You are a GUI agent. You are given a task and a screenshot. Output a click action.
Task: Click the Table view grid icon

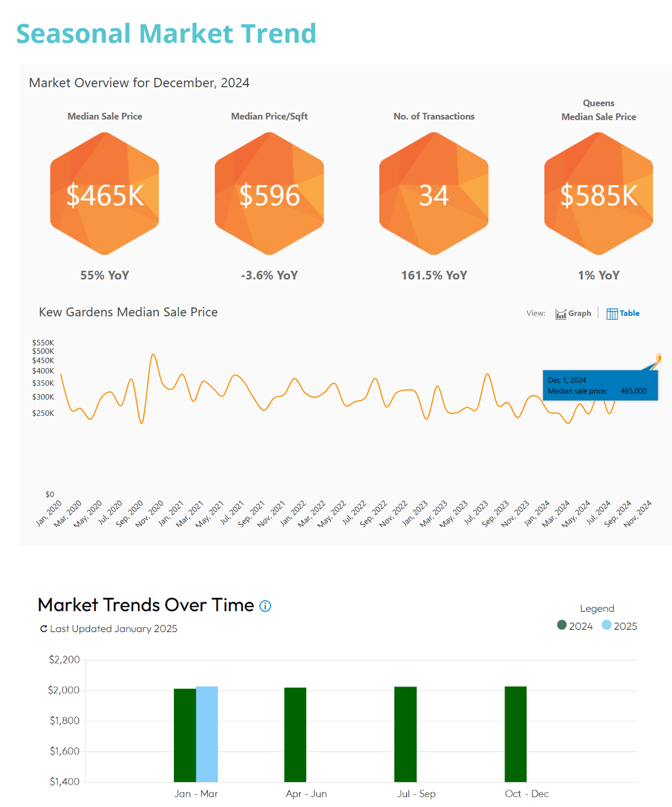(x=612, y=314)
